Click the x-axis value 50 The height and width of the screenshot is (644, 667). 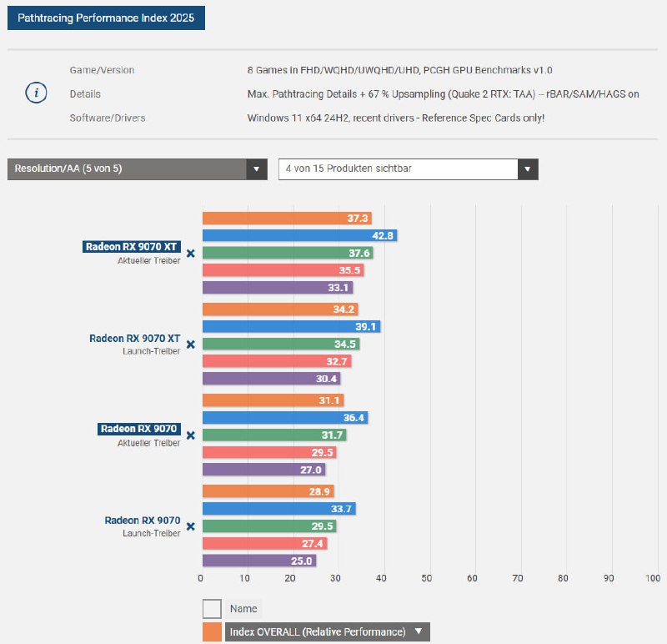click(427, 578)
